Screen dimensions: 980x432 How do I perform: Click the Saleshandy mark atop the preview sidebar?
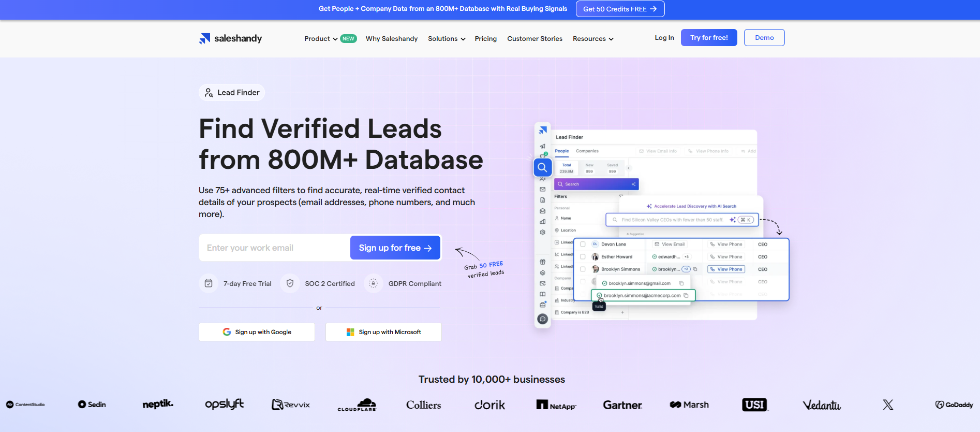[542, 130]
